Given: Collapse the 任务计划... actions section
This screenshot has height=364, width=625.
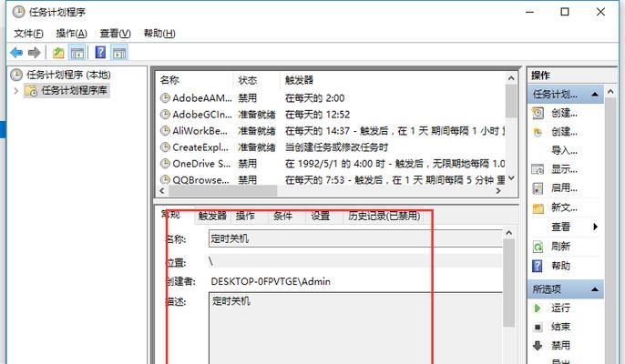Looking at the screenshot, I should coord(595,95).
